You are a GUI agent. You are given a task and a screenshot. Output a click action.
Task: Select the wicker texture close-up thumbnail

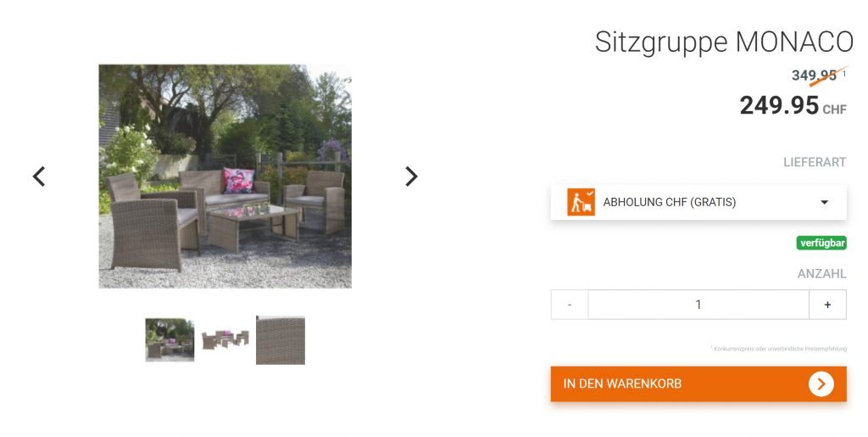[280, 340]
